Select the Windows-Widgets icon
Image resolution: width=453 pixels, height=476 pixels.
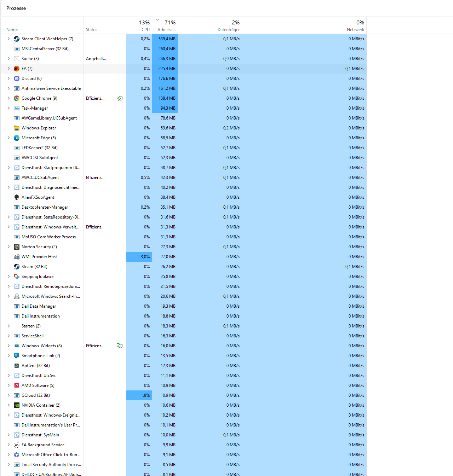pos(17,346)
